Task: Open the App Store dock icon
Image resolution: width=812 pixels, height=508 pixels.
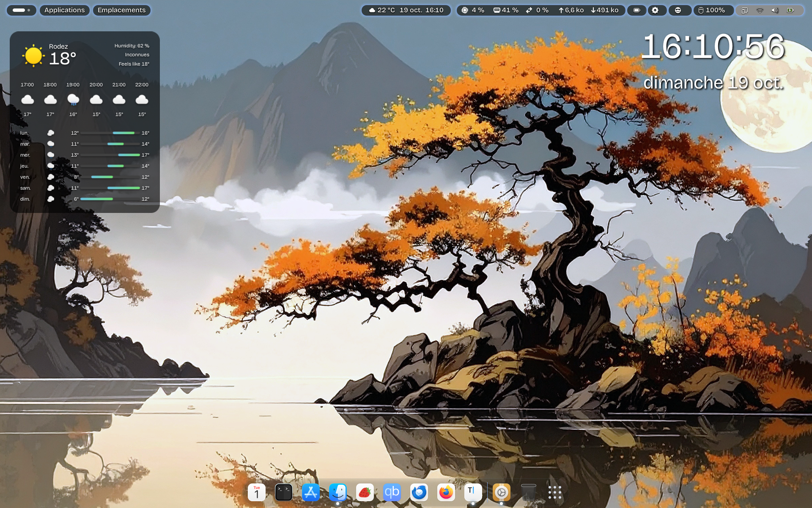Action: (310, 492)
